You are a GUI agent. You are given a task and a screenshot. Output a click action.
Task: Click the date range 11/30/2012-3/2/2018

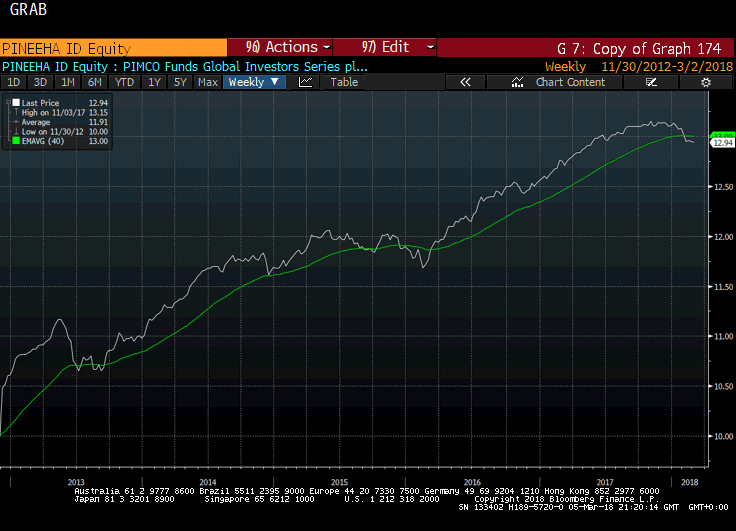(x=667, y=67)
